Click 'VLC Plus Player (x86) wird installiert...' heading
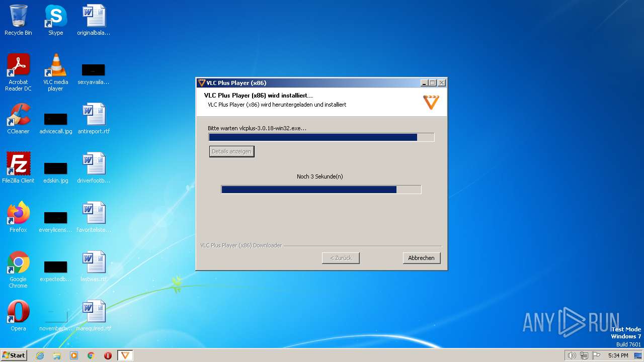644x362 pixels. click(x=259, y=96)
